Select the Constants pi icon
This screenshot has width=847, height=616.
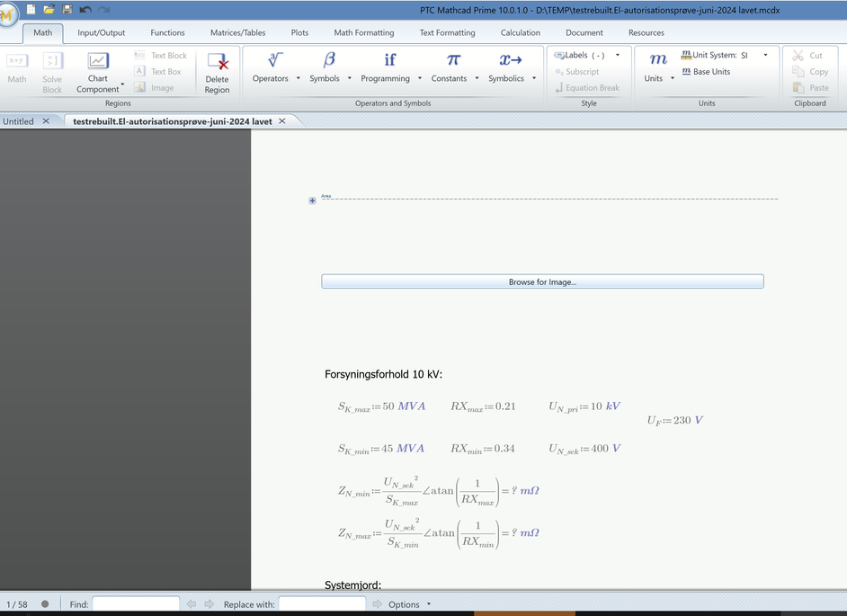(453, 60)
